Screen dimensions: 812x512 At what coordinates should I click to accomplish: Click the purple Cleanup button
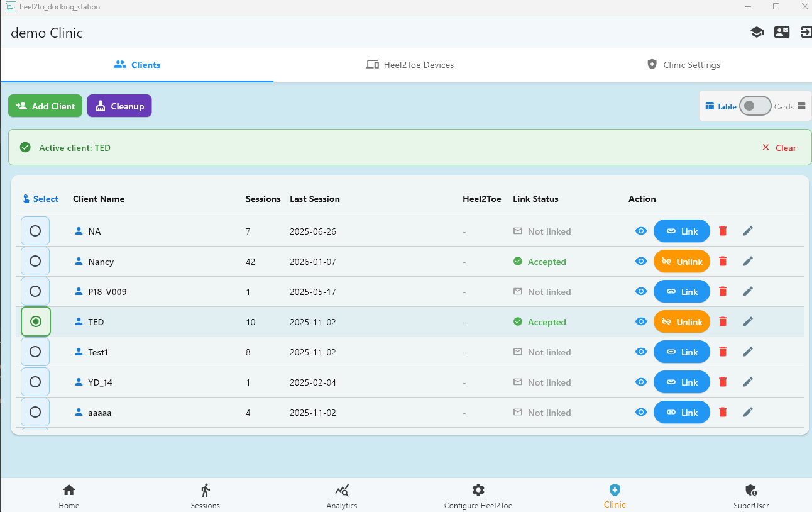[119, 106]
